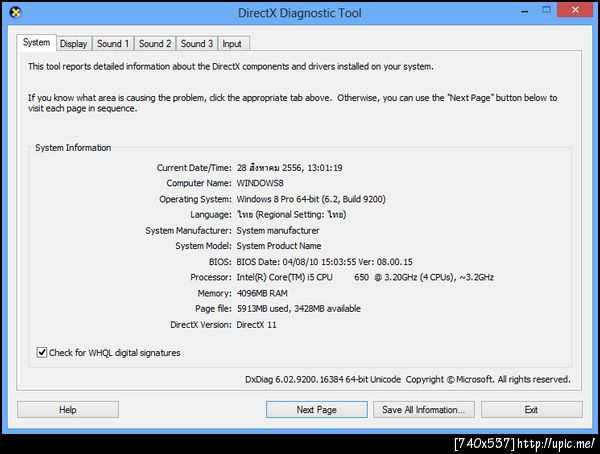Click the Next Page button

coord(316,410)
